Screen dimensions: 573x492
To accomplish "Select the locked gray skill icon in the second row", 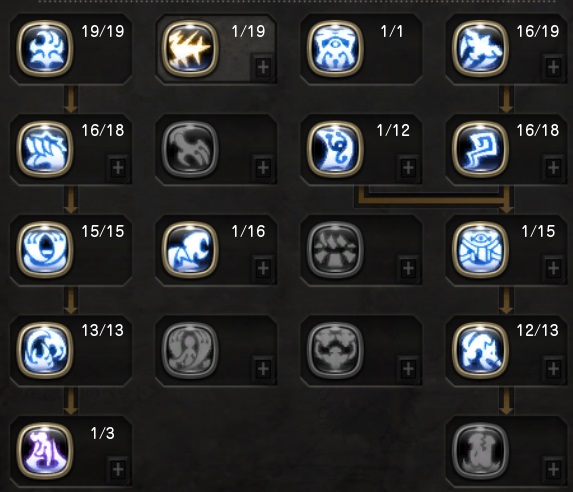I will 190,149.
